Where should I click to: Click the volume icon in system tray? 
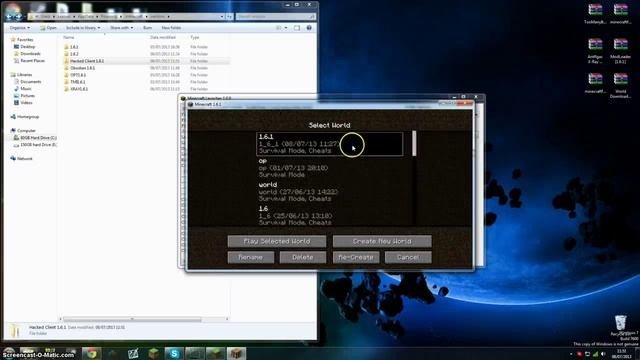(x=603, y=354)
